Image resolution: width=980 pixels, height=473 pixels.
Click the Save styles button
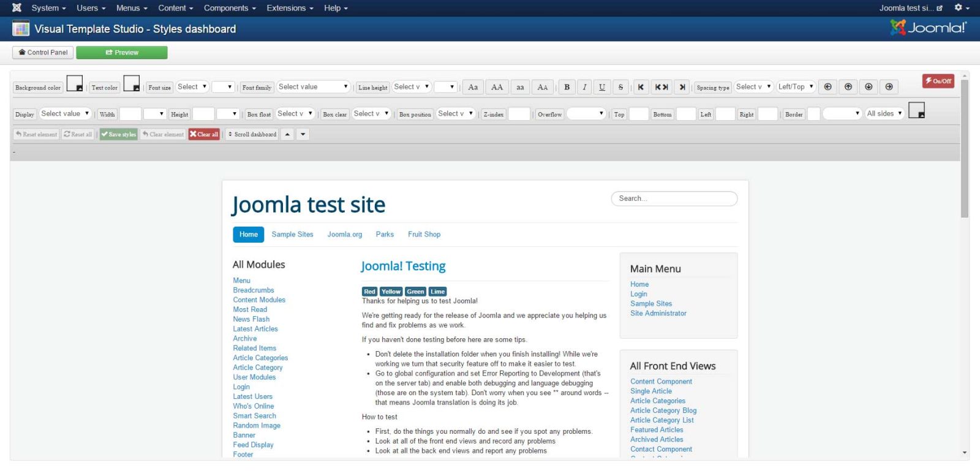point(119,134)
